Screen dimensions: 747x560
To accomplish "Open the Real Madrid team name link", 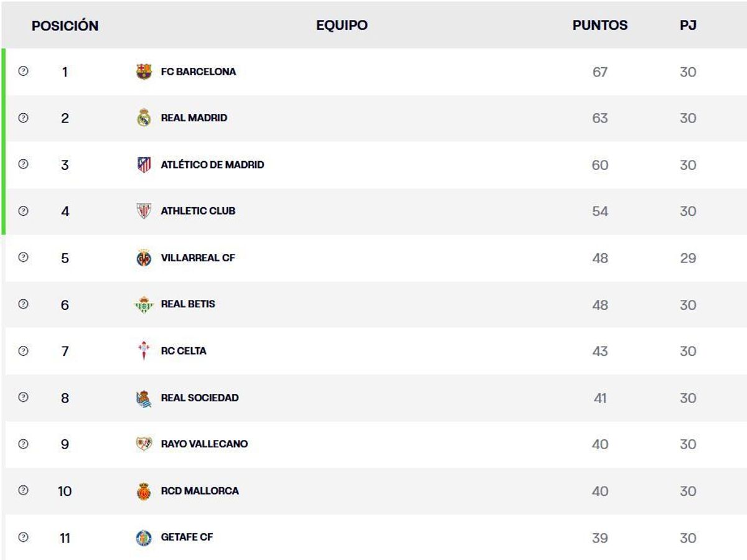I will (x=194, y=118).
